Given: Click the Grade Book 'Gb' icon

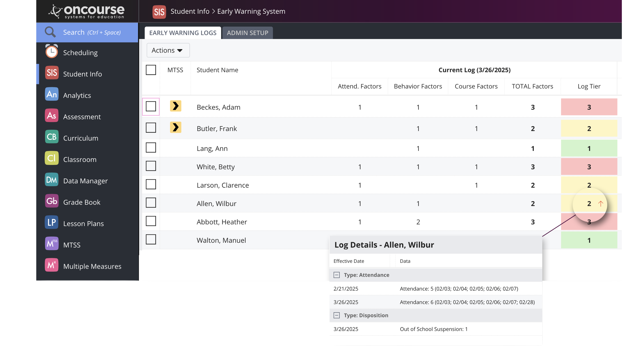Looking at the screenshot, I should pos(52,201).
